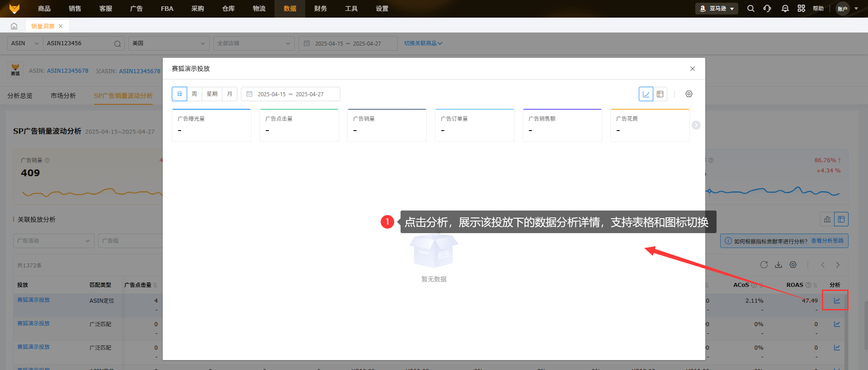The height and width of the screenshot is (370, 868).
Task: Open the 财务 menu
Action: (x=320, y=9)
